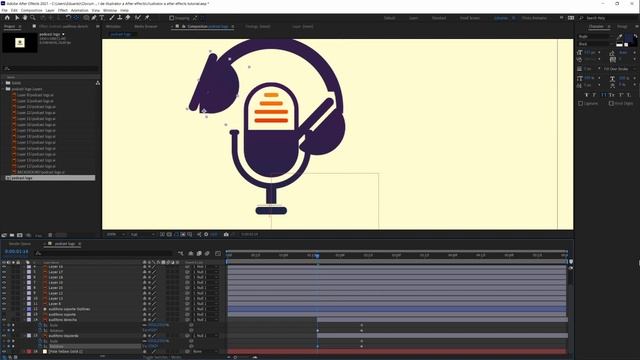The image size is (640, 360).
Task: Select the Puppet Pin tool
Action: 147,18
